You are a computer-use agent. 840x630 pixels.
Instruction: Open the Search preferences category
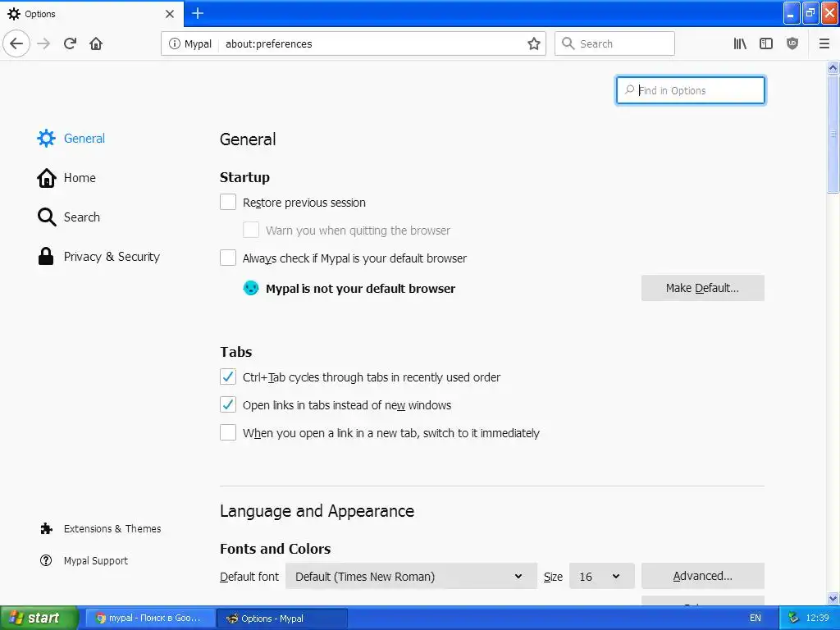[x=81, y=217]
